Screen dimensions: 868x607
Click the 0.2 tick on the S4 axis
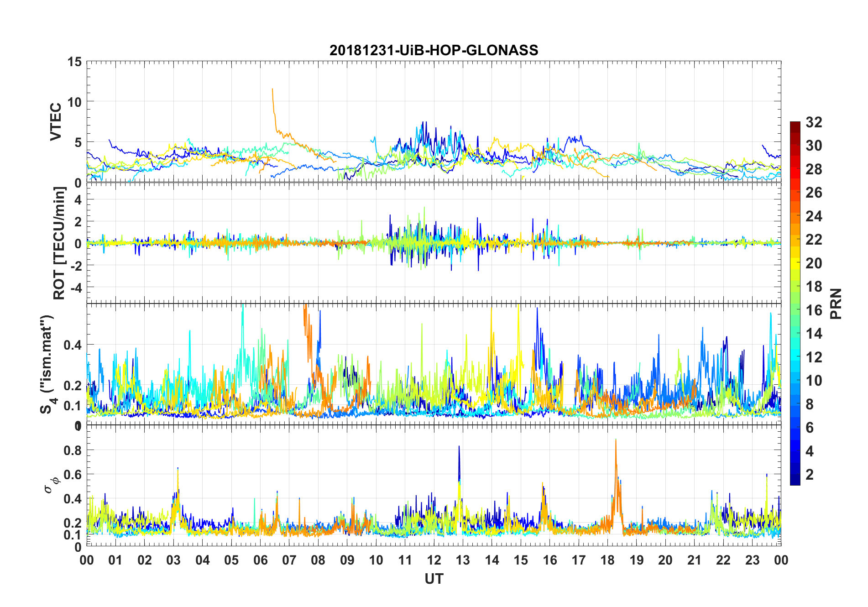click(73, 386)
